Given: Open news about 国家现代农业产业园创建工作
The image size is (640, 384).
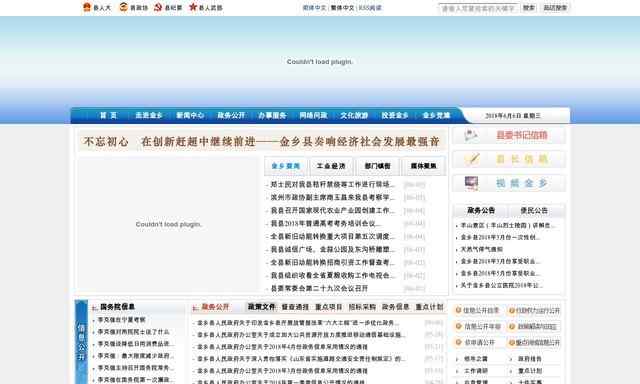Looking at the screenshot, I should pyautogui.click(x=332, y=211).
